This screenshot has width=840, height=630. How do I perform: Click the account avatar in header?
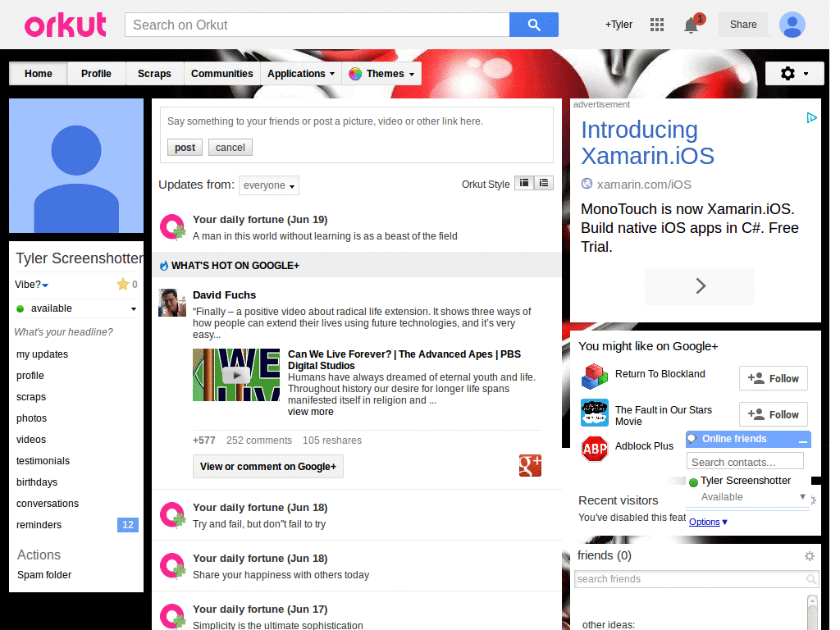coord(792,25)
